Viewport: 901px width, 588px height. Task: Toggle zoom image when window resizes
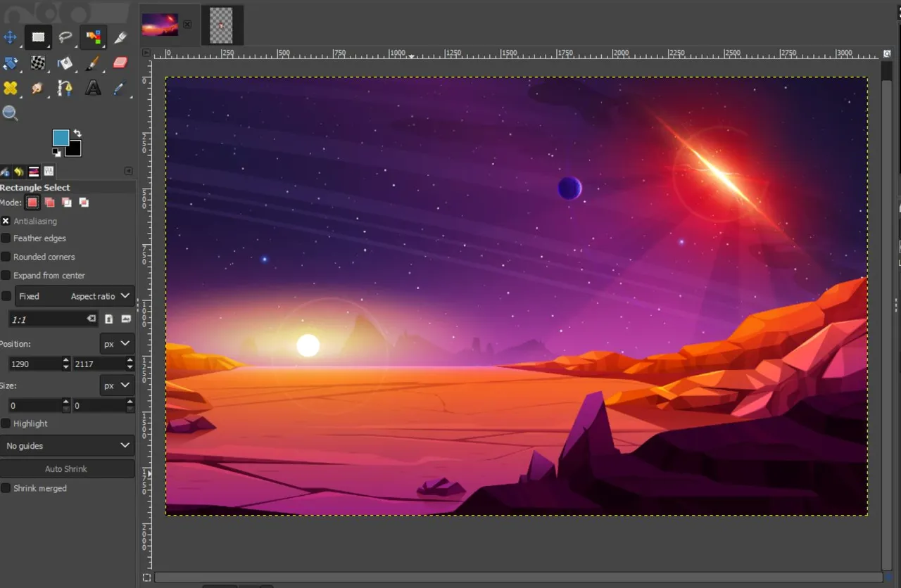click(x=888, y=53)
